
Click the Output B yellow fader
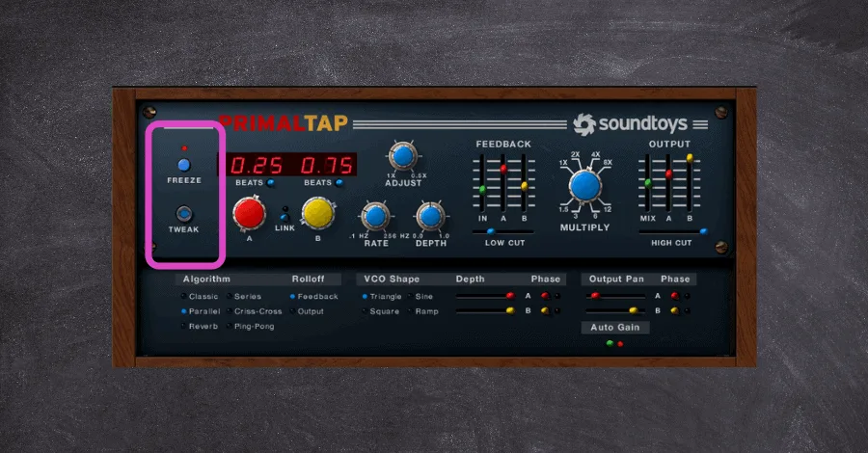(x=690, y=158)
